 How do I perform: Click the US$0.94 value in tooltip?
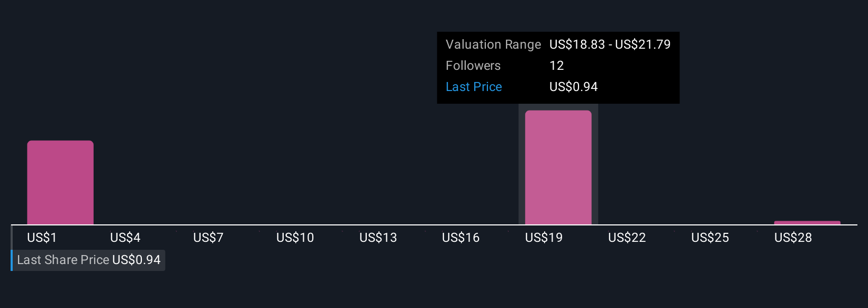[574, 87]
